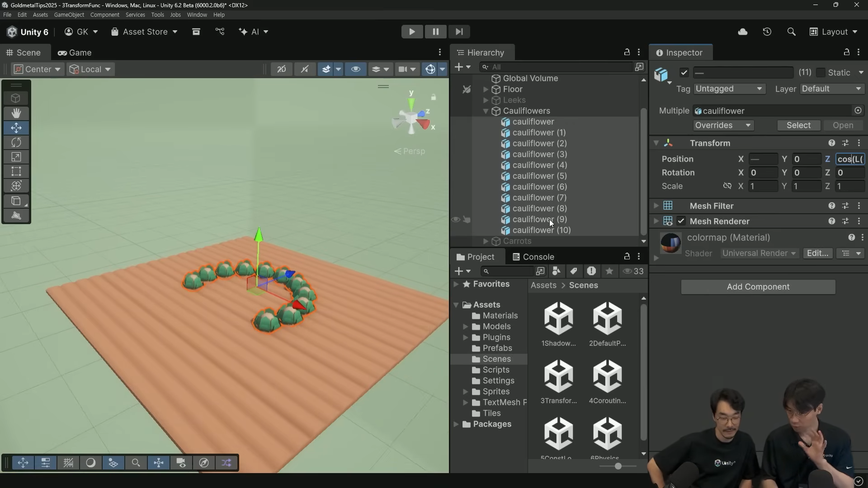Click the Add Component button
This screenshot has width=868, height=488.
(x=758, y=286)
